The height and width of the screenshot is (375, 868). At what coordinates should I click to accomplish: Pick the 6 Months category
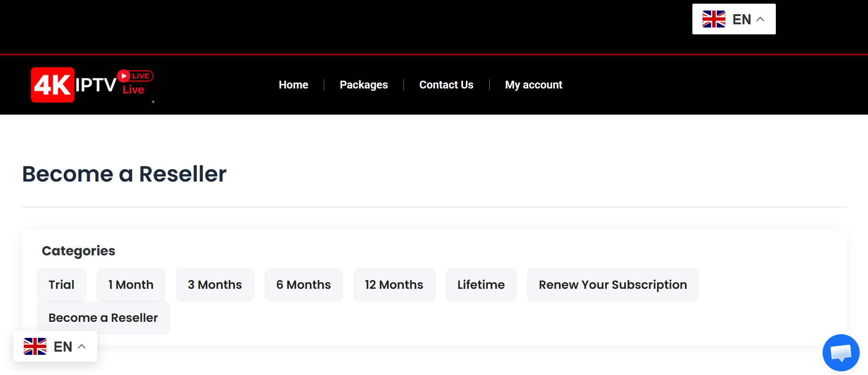303,285
